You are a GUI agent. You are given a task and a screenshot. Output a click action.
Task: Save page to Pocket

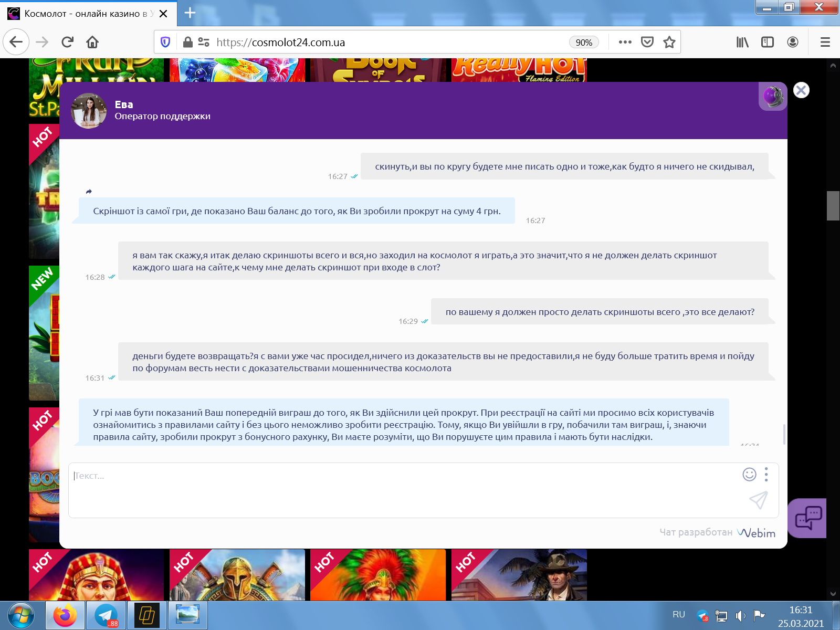click(x=647, y=42)
